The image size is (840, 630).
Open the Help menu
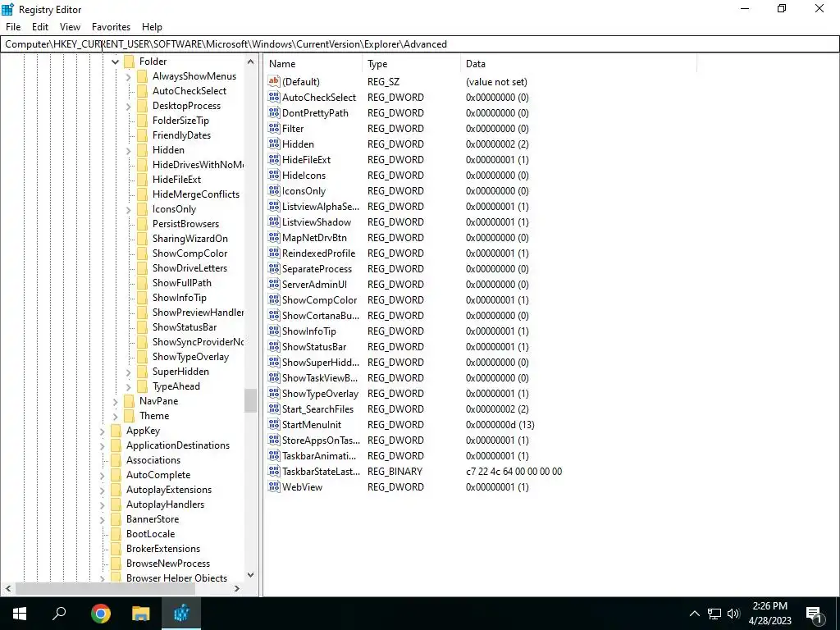(x=152, y=27)
